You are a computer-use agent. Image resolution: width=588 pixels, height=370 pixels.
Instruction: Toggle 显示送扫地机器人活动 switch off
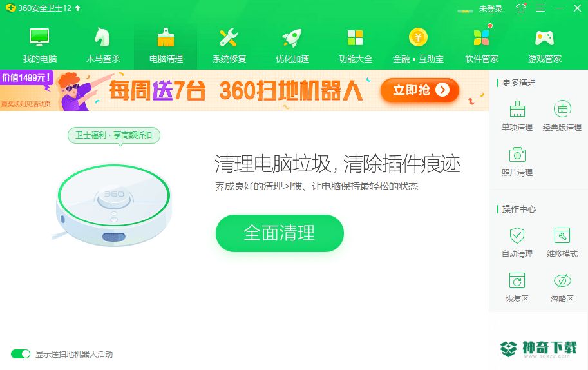(x=21, y=354)
